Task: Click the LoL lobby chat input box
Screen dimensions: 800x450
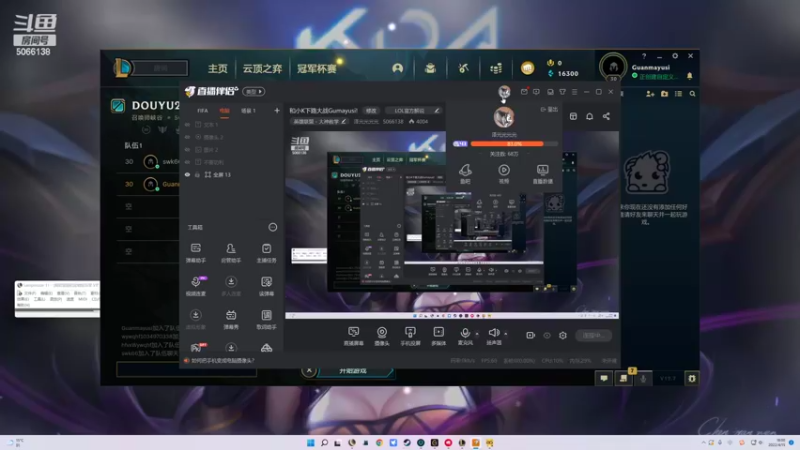Action: tap(187, 369)
